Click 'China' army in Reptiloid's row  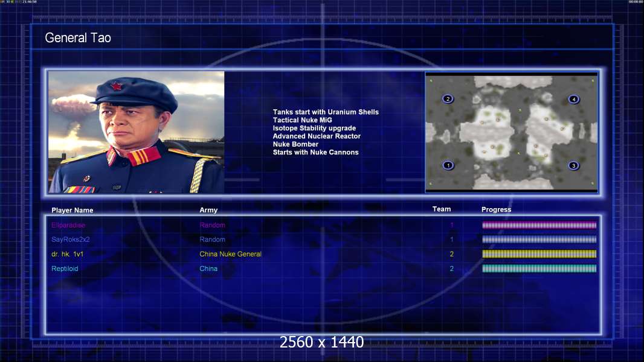click(208, 268)
